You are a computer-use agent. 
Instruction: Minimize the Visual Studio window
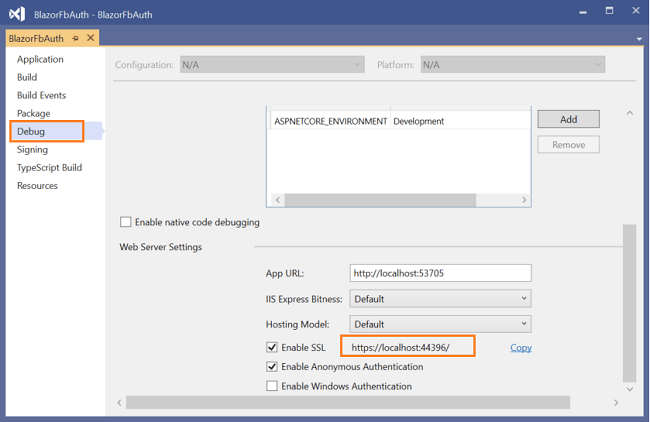tap(583, 12)
